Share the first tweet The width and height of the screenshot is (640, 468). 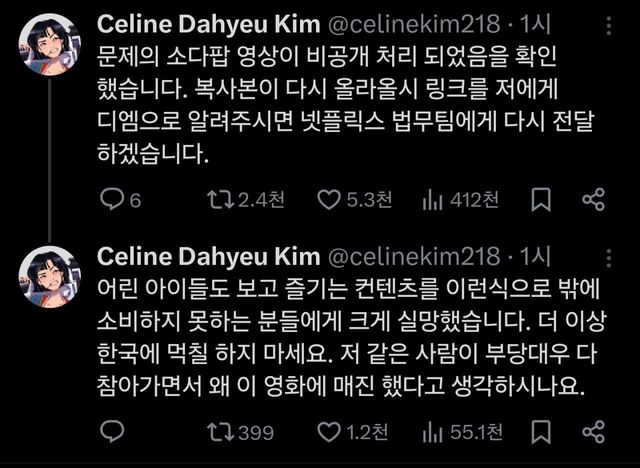[x=593, y=201]
